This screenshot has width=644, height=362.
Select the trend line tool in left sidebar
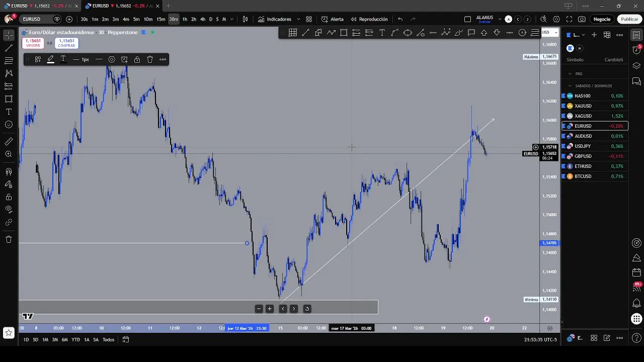[9, 48]
